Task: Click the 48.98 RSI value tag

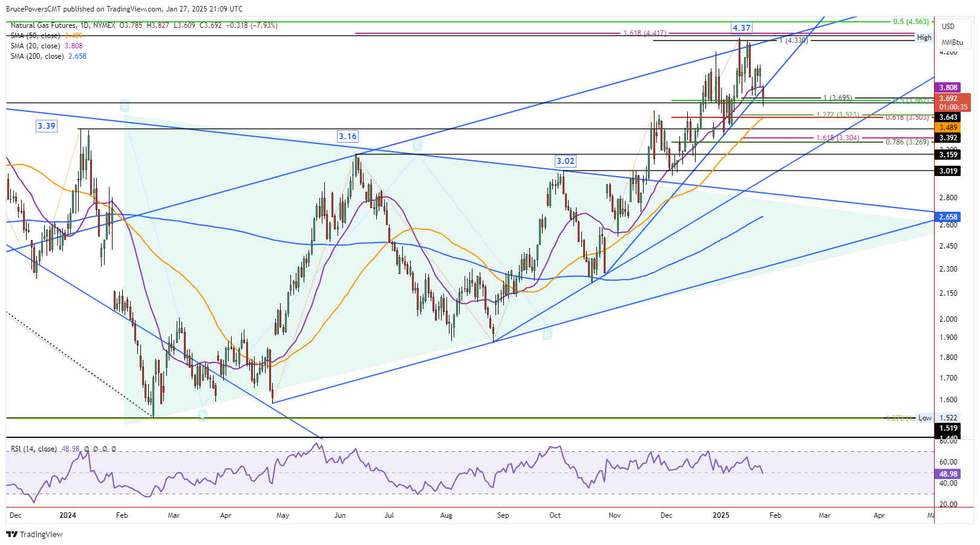Action: pos(948,474)
